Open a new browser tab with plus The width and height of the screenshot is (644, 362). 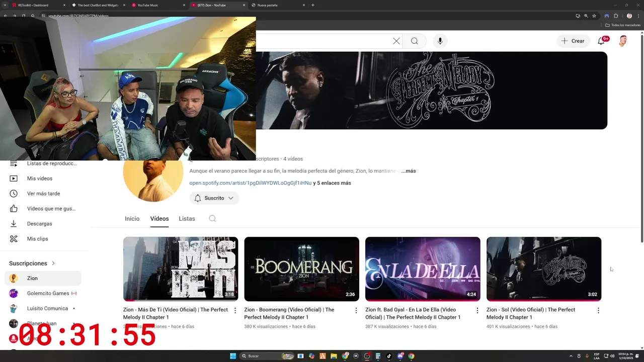pos(313,5)
